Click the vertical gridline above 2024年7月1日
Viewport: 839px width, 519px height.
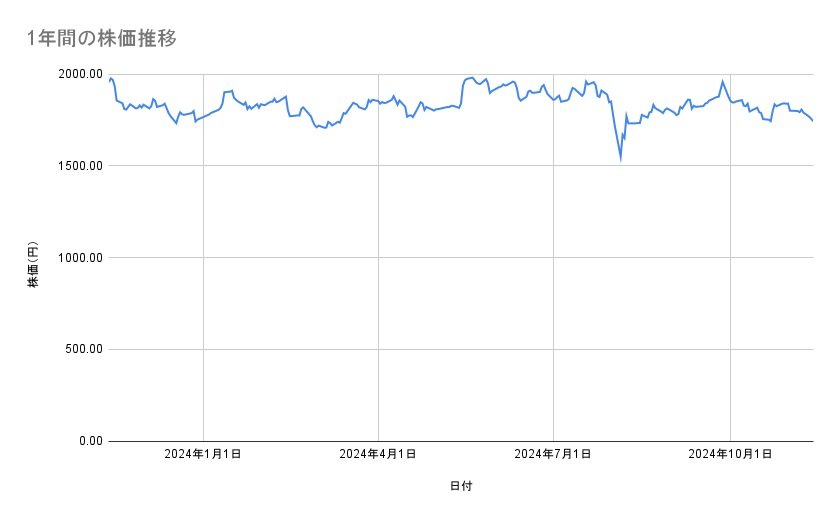pos(553,300)
